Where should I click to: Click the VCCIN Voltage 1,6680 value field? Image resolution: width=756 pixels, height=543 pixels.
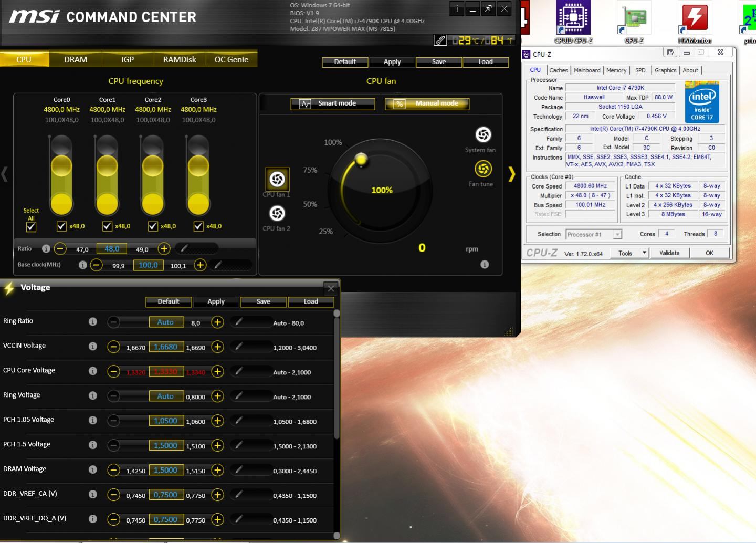point(166,347)
